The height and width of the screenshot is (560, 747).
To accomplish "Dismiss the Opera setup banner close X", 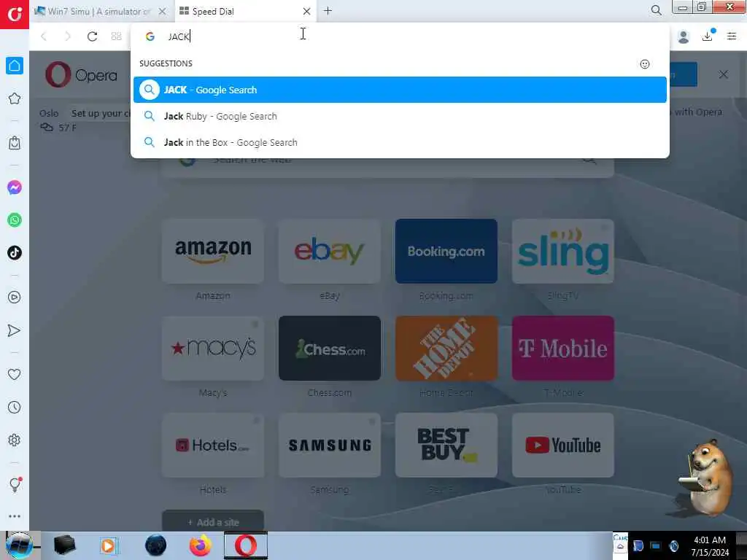I will tap(723, 74).
